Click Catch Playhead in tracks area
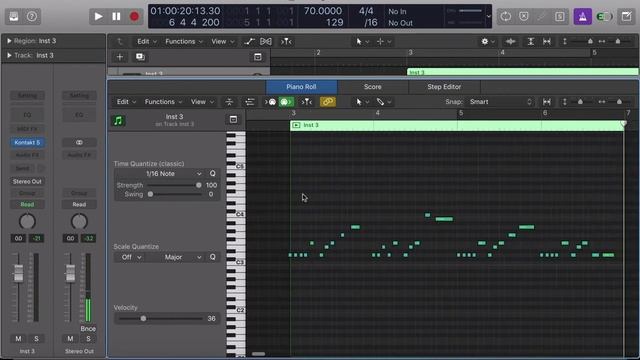Screen dimensions: 640x360 click(286, 41)
